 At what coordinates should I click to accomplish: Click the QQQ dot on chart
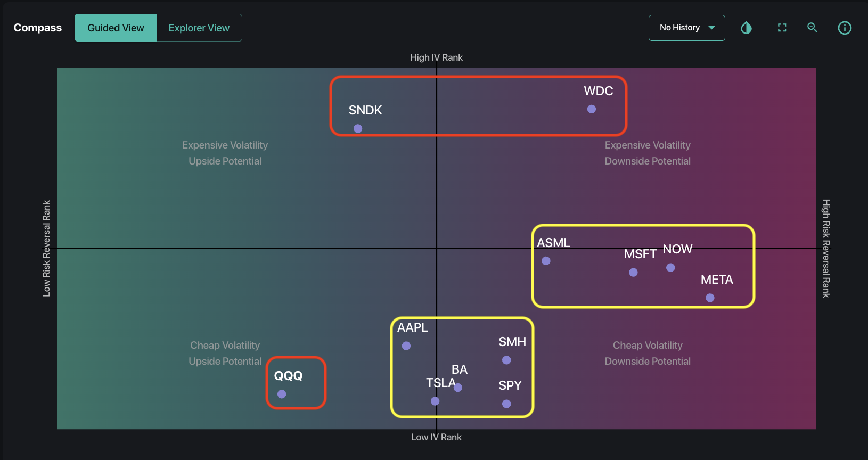282,394
